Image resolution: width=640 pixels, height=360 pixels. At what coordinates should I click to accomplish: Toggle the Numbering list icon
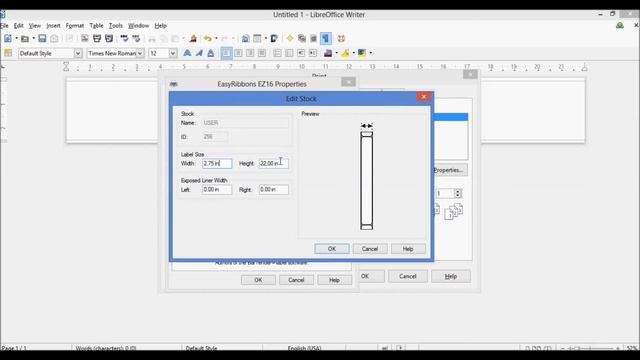277,53
